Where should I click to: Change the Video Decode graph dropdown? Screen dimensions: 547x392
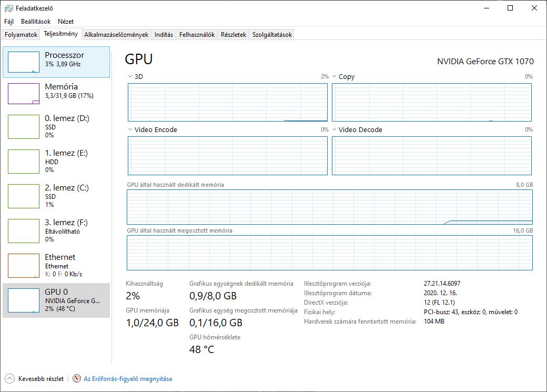[335, 130]
